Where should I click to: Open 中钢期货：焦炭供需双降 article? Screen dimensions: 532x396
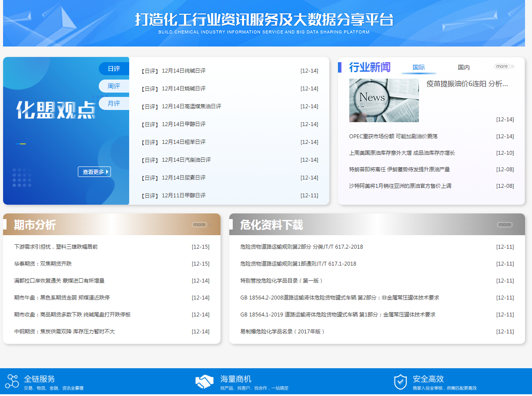coord(64,332)
